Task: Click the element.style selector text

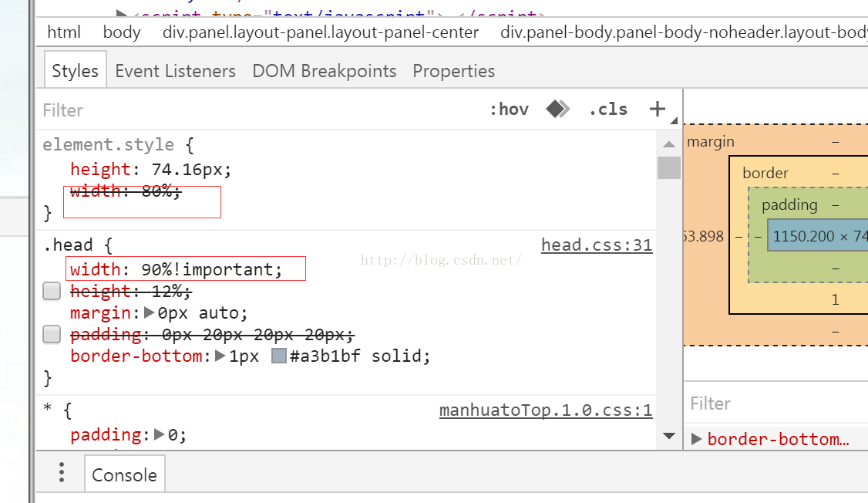Action: (109, 144)
